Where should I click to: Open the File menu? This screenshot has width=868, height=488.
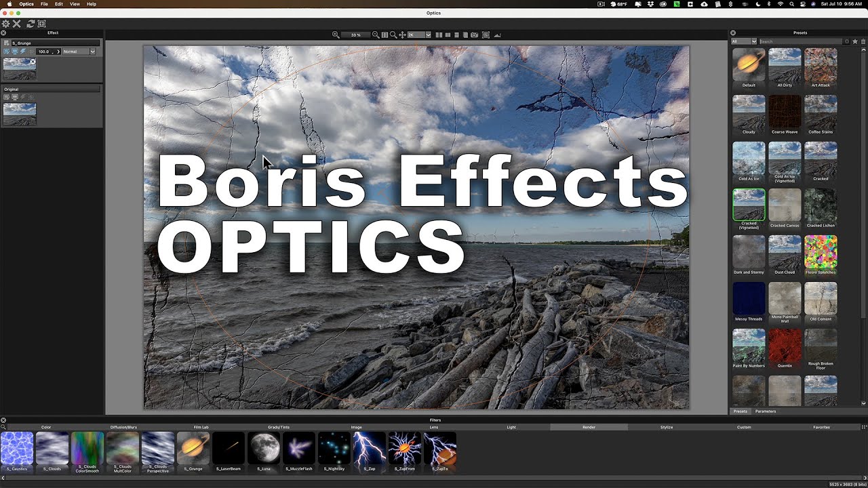44,4
